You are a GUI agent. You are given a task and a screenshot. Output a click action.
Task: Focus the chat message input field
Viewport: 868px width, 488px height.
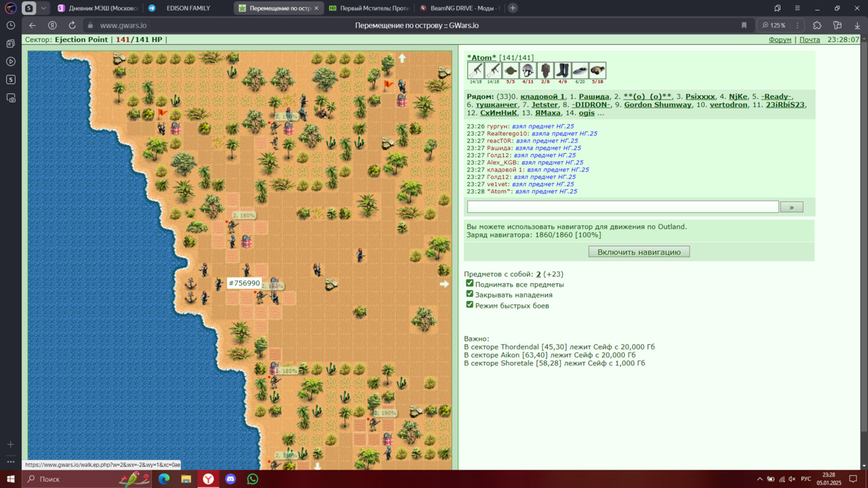[x=623, y=207]
